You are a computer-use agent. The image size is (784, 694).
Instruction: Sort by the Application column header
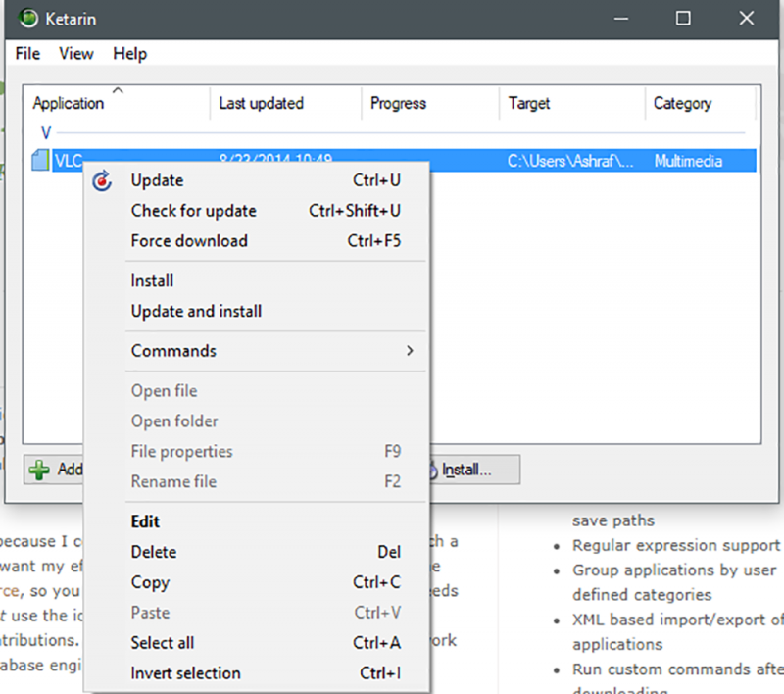tap(69, 103)
